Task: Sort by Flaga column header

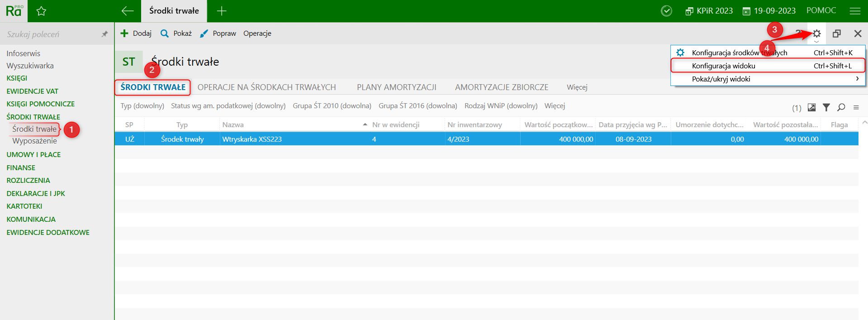Action: [x=839, y=124]
